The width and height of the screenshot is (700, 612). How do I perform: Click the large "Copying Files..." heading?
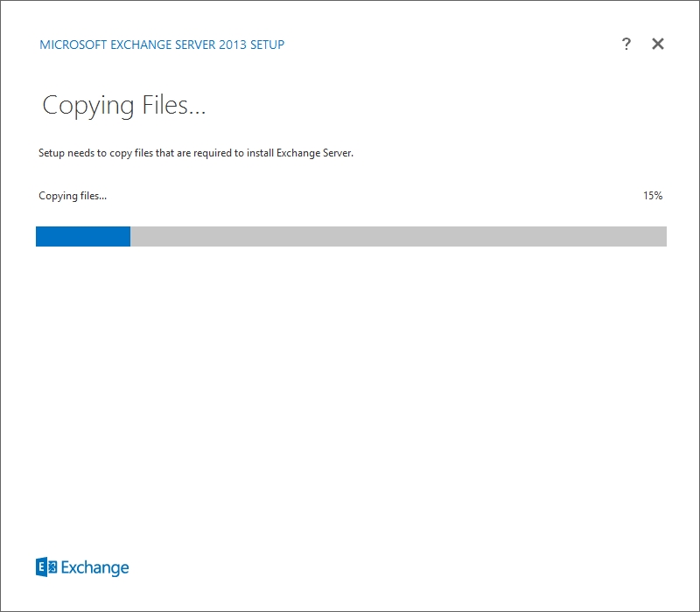pos(123,106)
